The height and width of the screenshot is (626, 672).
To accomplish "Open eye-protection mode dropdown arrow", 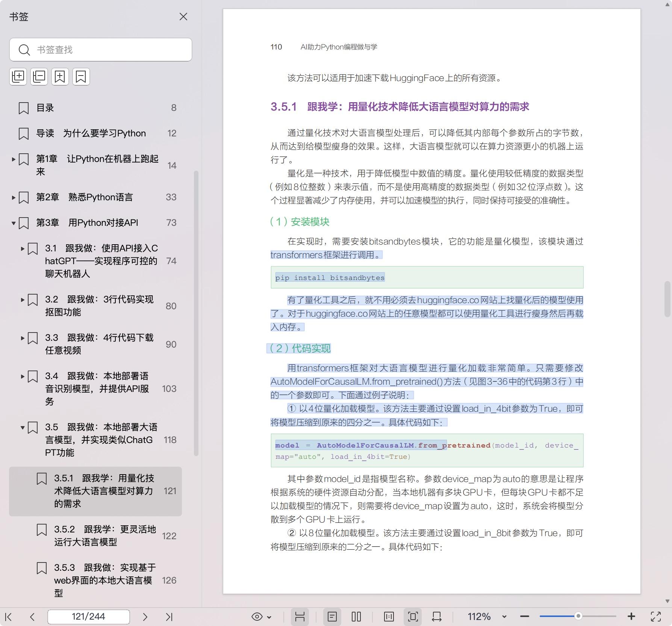I will click(269, 617).
